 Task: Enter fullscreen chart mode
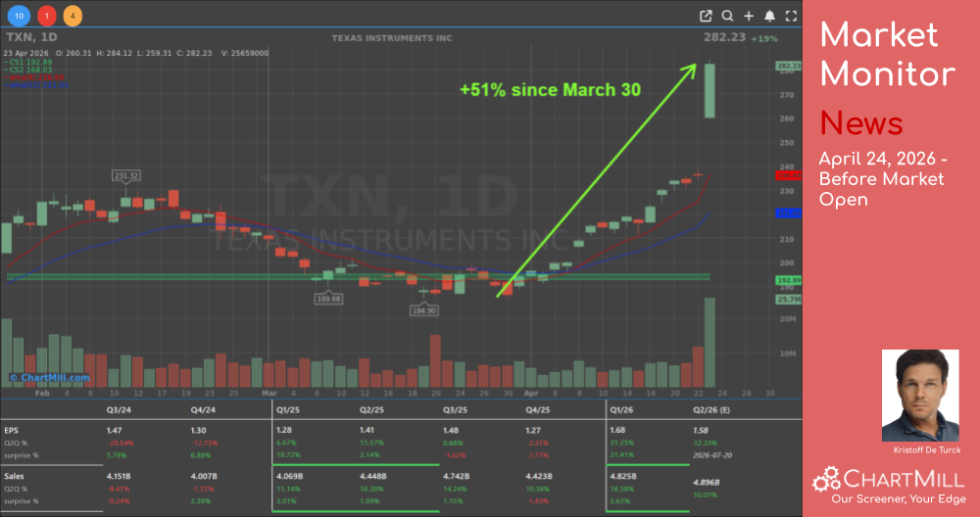point(791,16)
